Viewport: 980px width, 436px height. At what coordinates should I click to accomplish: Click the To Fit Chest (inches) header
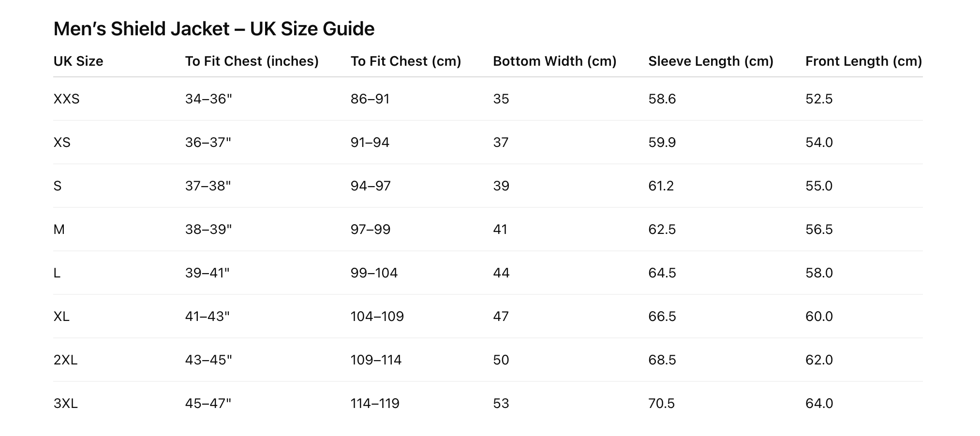(252, 61)
